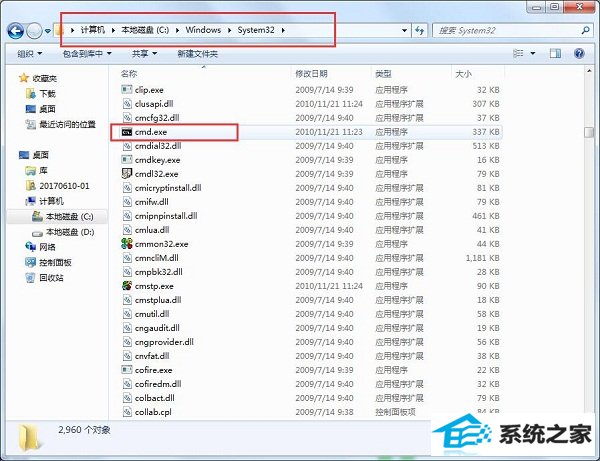Toggle the preview pane button

tap(555, 54)
